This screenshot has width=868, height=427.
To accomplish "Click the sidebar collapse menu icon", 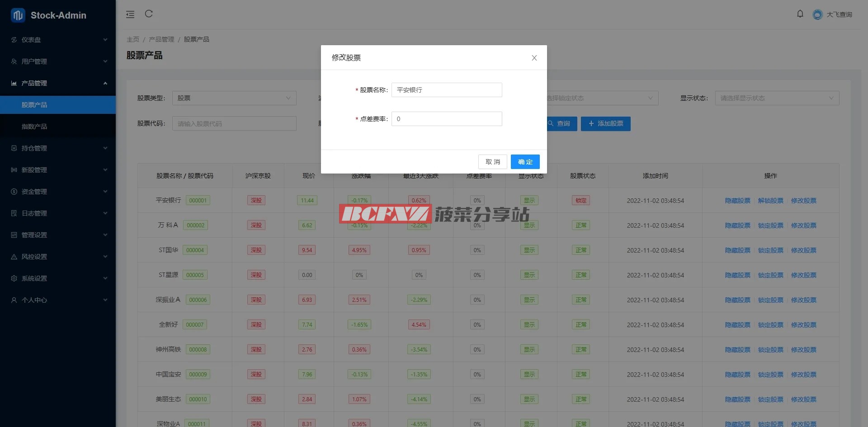I will click(130, 14).
